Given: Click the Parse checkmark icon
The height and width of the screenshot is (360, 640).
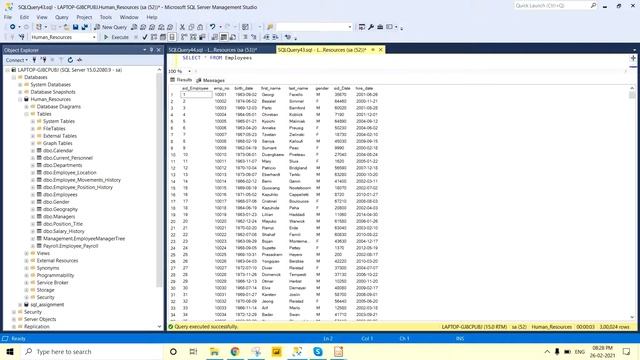Looking at the screenshot, I should 145,37.
